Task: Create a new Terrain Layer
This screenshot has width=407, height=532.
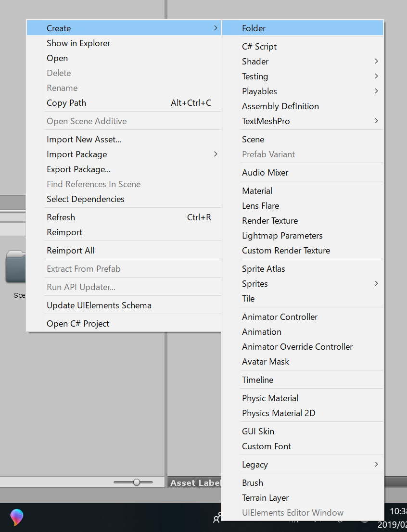Action: (265, 498)
